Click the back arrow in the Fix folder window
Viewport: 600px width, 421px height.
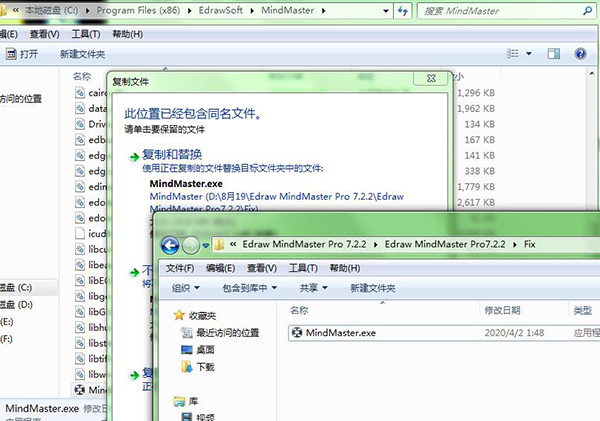click(x=170, y=245)
